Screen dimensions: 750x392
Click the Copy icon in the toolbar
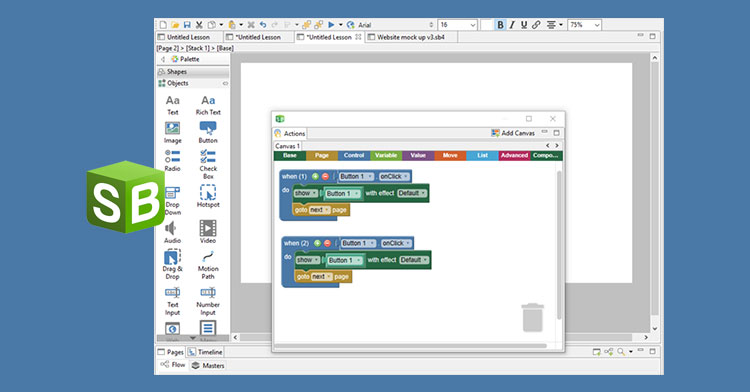click(x=212, y=25)
